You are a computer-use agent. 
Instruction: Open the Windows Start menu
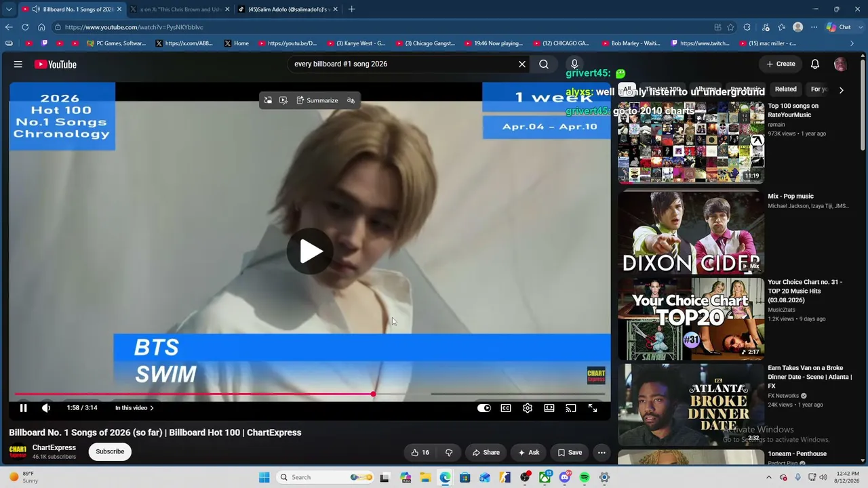click(264, 477)
